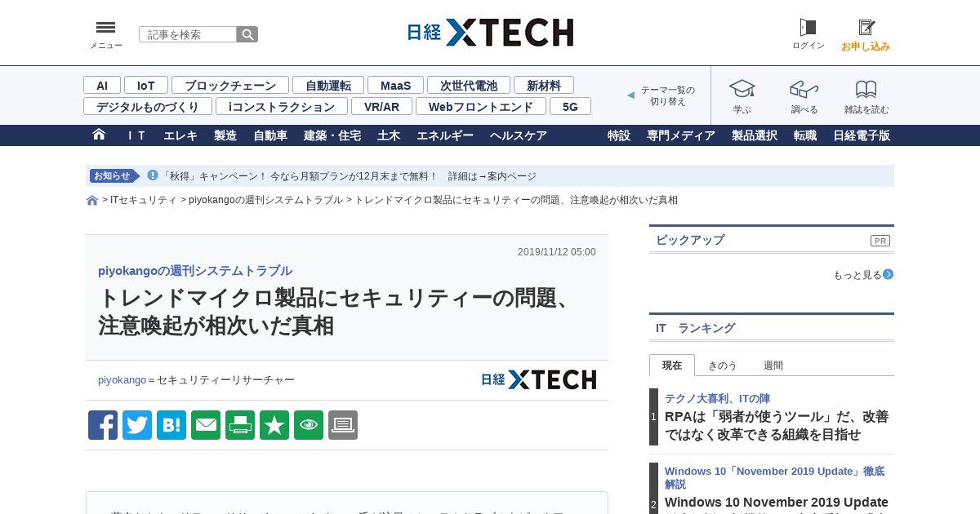The height and width of the screenshot is (514, 980).
Task: Select the デジタルものづくり theme tag
Action: pos(148,106)
